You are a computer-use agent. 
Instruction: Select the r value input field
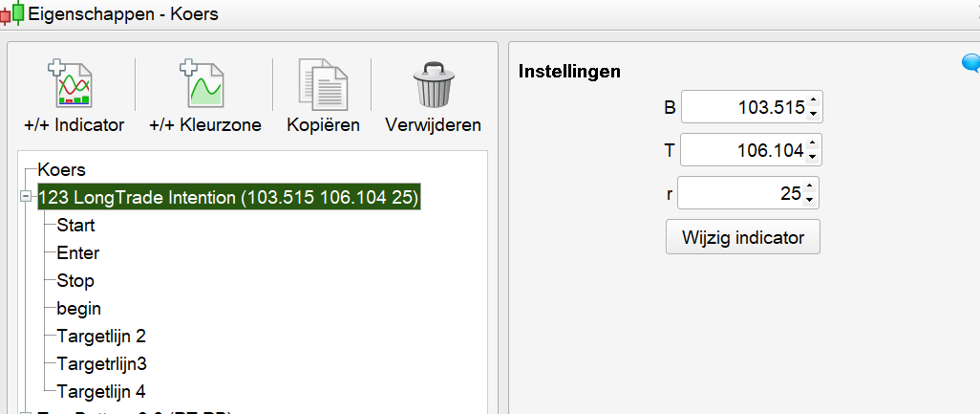click(740, 193)
